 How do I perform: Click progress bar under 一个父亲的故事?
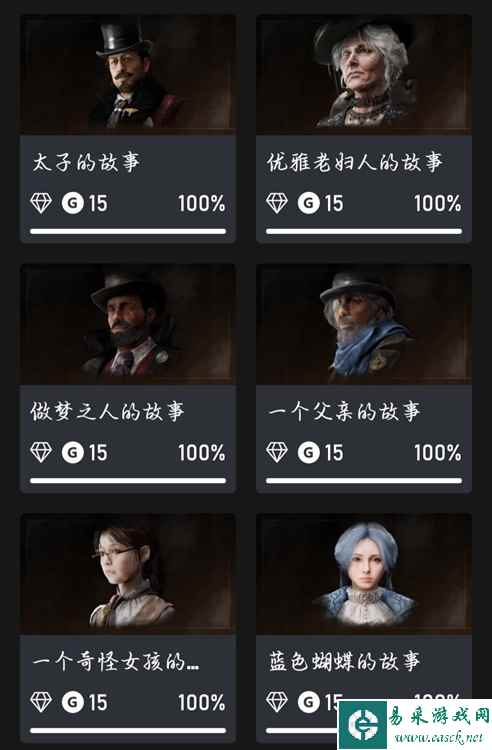click(364, 481)
